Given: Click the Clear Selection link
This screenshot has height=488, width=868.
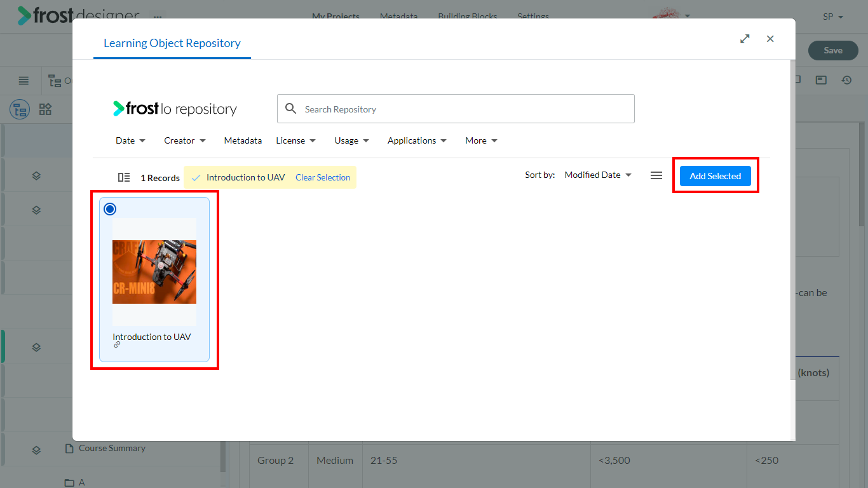Looking at the screenshot, I should (x=323, y=177).
